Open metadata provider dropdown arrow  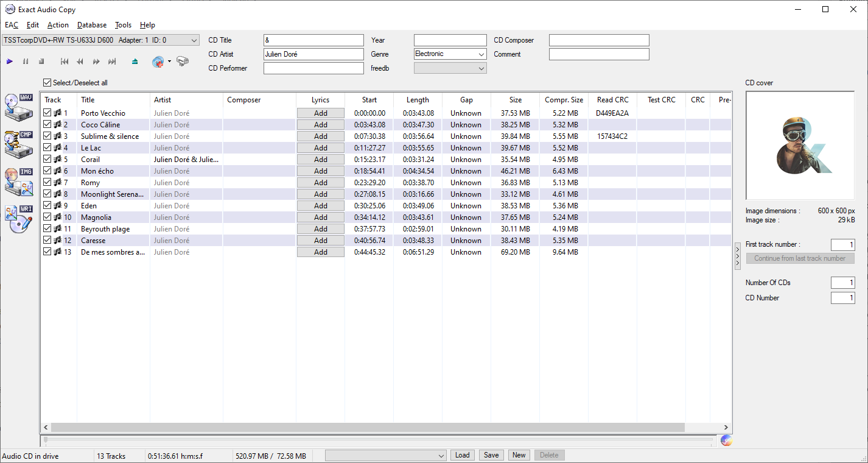[x=170, y=62]
